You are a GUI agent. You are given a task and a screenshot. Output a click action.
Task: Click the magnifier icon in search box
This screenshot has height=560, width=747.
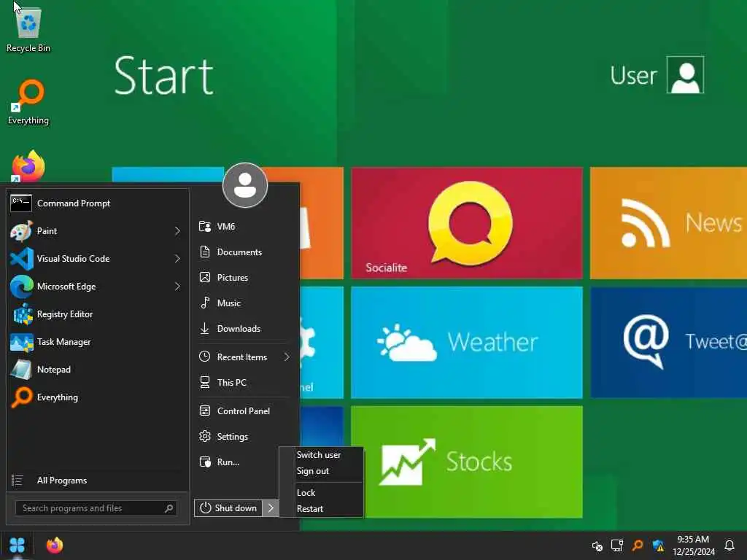click(x=169, y=508)
